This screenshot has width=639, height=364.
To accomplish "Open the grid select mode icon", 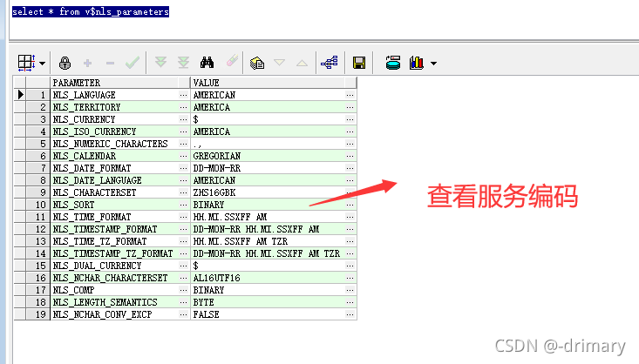I will click(26, 63).
